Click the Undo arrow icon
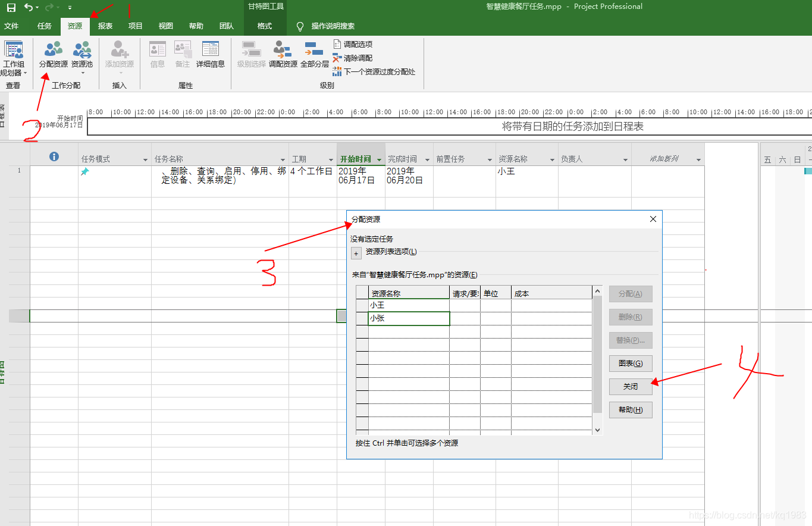The height and width of the screenshot is (526, 812). (x=29, y=7)
